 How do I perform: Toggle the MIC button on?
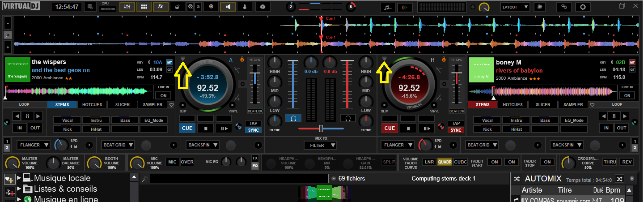tap(172, 162)
